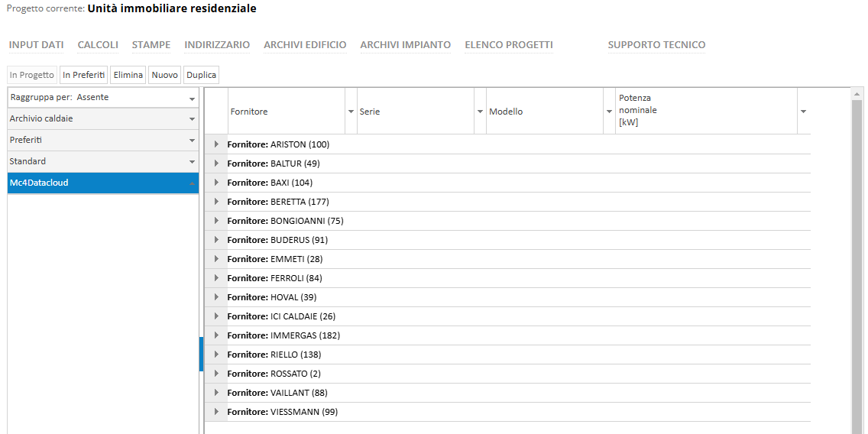Click the vertical scrollbar up arrow
Screen dimensions: 868x434
pyautogui.click(x=857, y=93)
